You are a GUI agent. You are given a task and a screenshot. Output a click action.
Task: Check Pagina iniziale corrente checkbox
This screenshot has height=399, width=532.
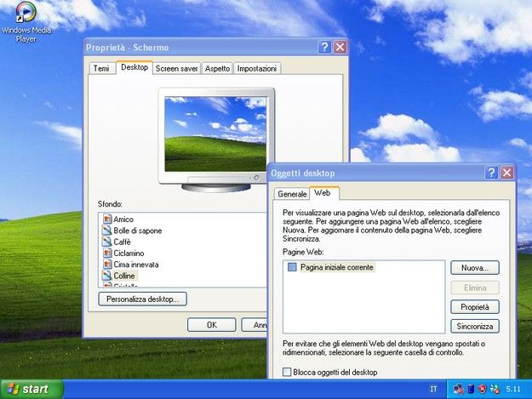(x=292, y=267)
